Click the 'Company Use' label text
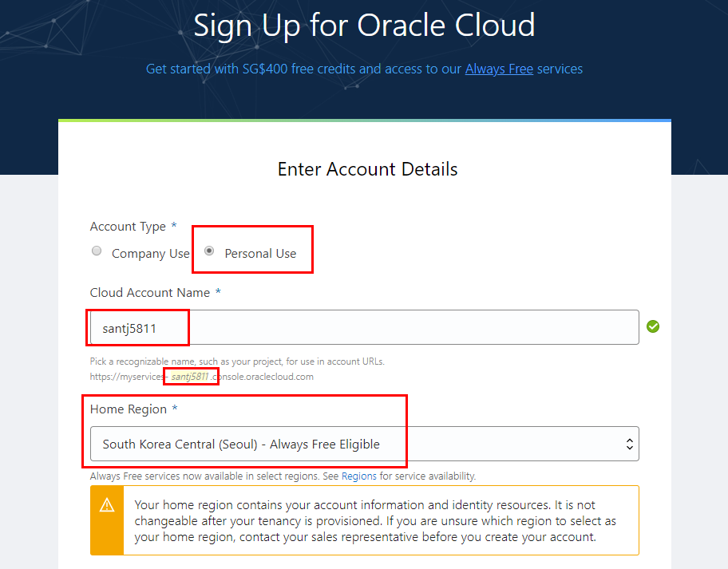The image size is (728, 569). click(x=151, y=254)
